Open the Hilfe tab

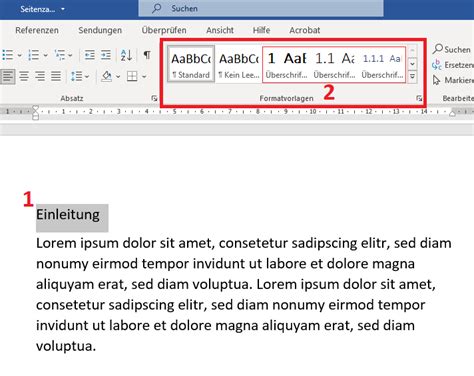pos(261,30)
